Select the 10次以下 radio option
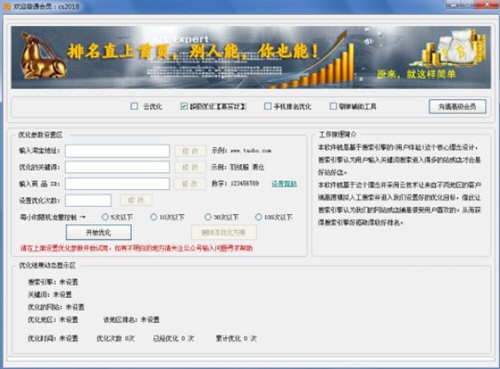500x369 pixels. [x=153, y=217]
